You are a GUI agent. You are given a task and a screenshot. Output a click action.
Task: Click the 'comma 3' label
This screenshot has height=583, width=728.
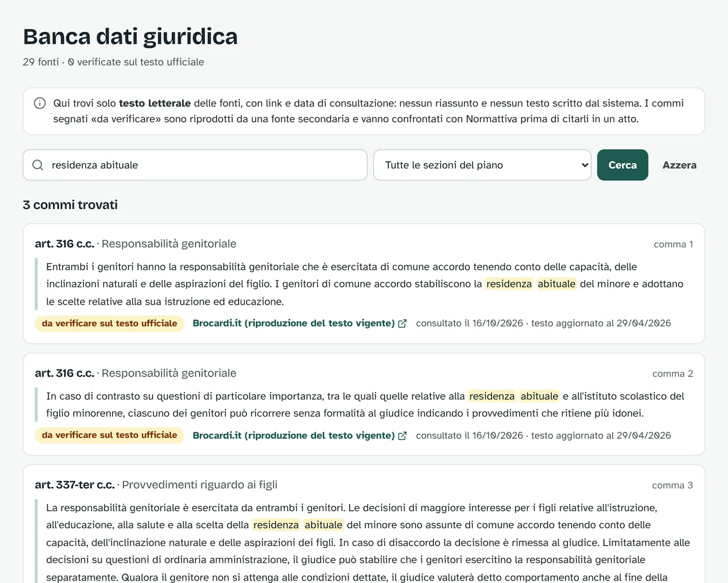[x=673, y=486]
